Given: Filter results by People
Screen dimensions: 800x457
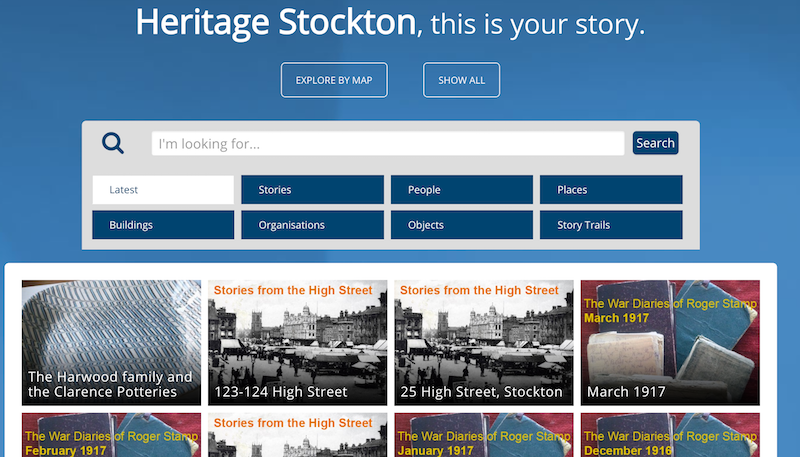Looking at the screenshot, I should [x=461, y=190].
